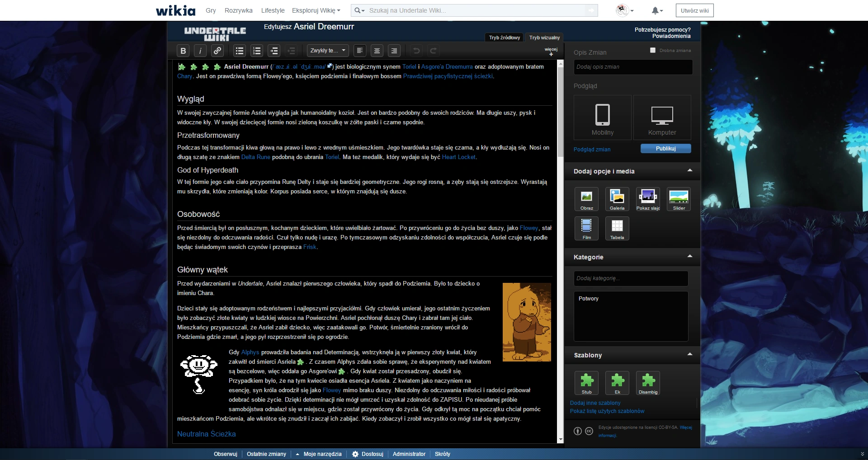Toggle italic formatting in editor toolbar
868x460 pixels.
click(200, 51)
